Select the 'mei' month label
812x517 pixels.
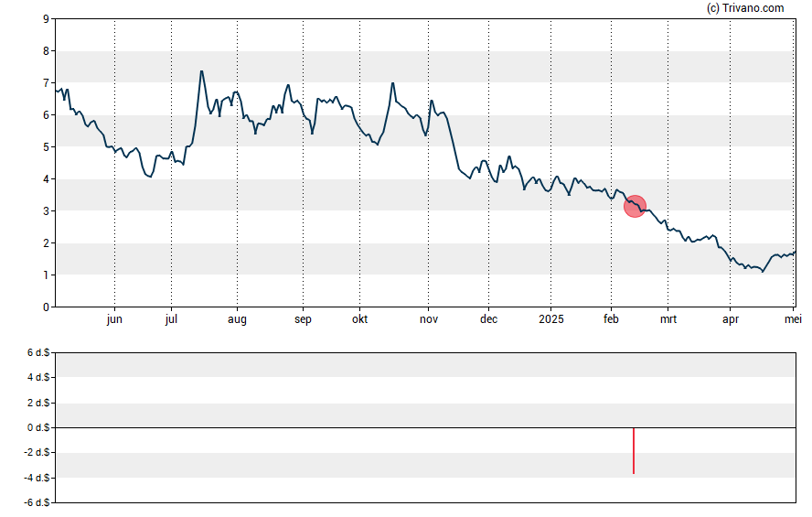[x=793, y=319]
